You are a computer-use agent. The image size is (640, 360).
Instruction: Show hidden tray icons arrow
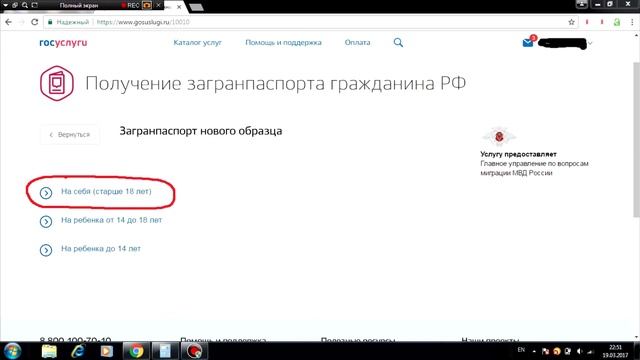coord(534,351)
